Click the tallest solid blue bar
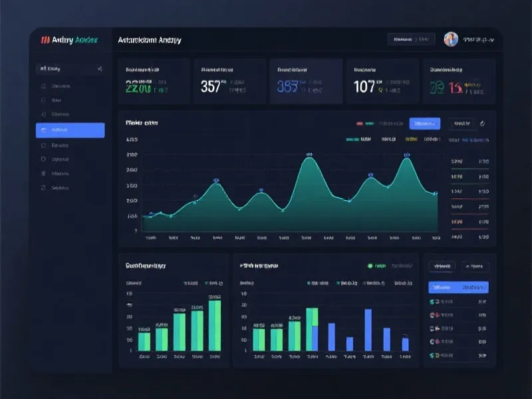This screenshot has width=532, height=399. pyautogui.click(x=368, y=330)
